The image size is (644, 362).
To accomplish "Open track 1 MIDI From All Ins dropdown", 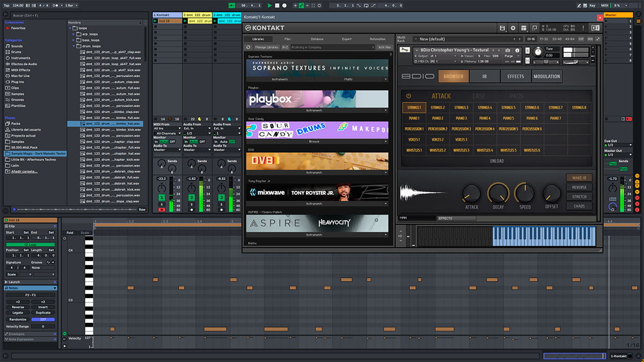I will tap(167, 129).
